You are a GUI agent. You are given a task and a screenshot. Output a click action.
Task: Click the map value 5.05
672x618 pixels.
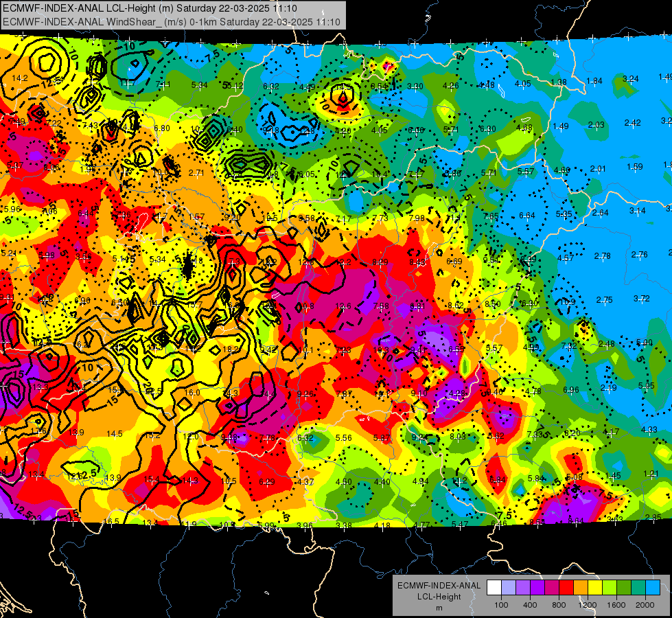(x=646, y=385)
